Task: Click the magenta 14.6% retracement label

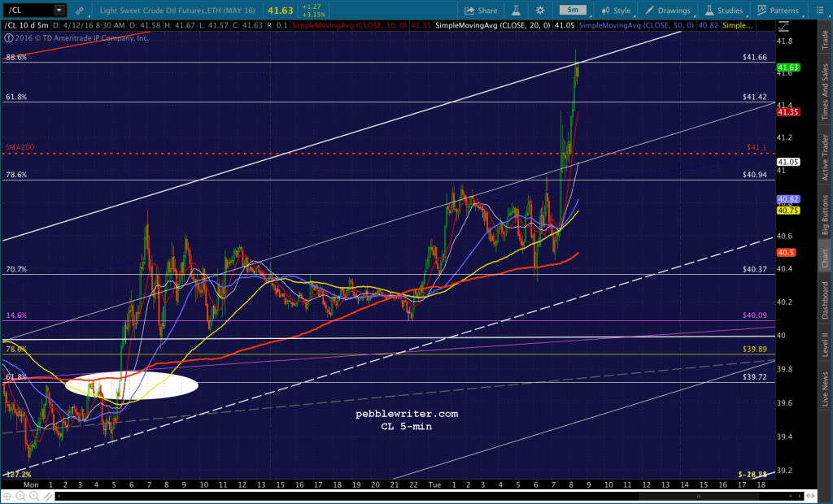Action: point(16,315)
